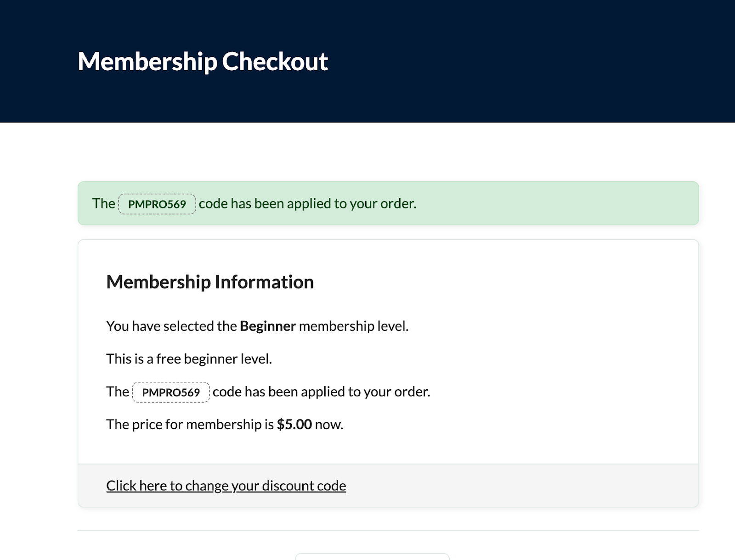Screen dimensions: 735x560
Task: Click 'This is a free beginner level' text
Action: pos(189,358)
